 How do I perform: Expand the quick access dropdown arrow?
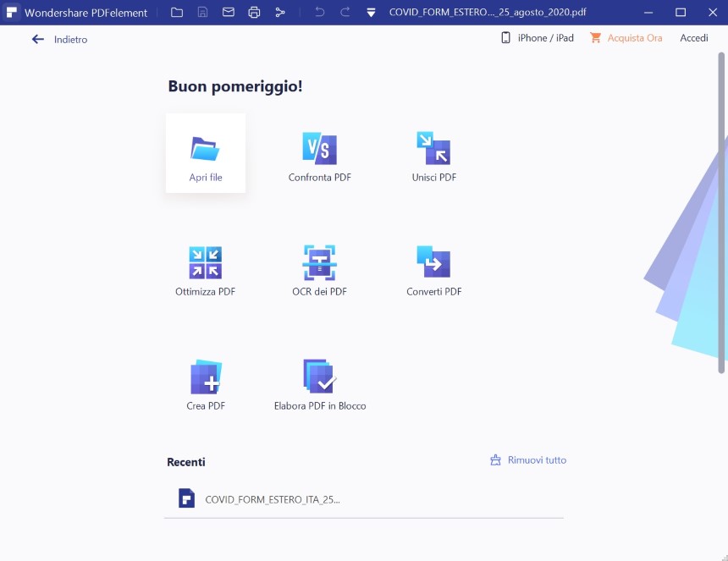click(371, 13)
